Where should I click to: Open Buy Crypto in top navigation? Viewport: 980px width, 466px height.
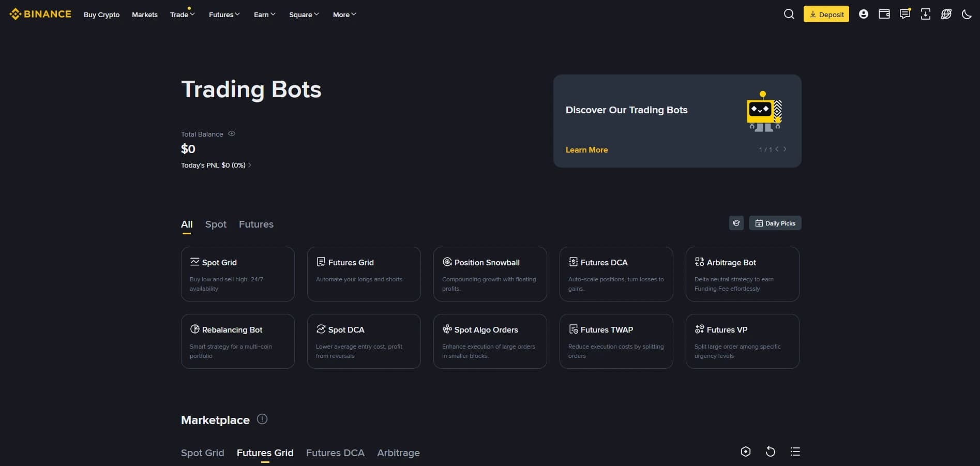click(101, 14)
